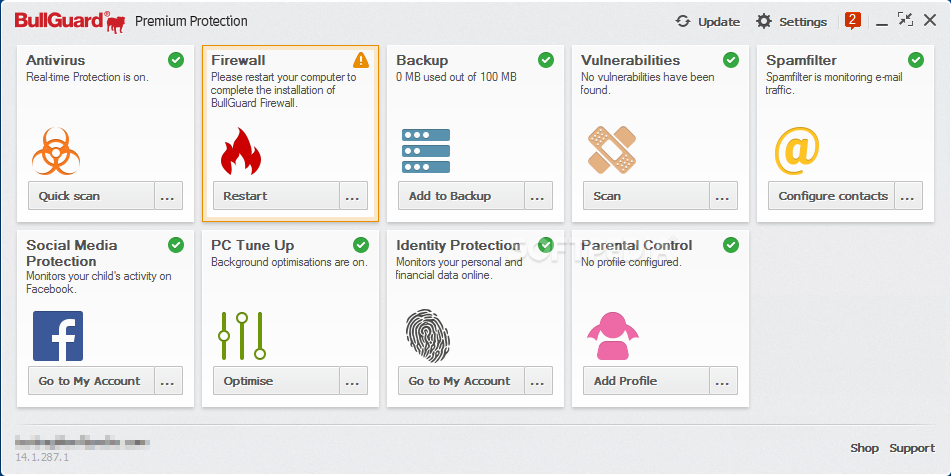
Task: Open Social Media Protection more options menu
Action: pos(169,380)
